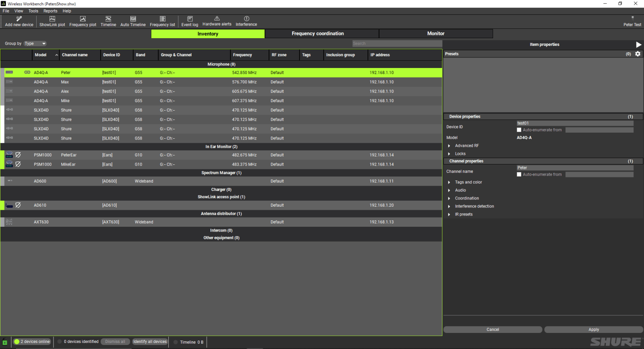Click the PSM1000 transmitter icon for PeterEar
Screen dimensions: 644x349
(9, 155)
